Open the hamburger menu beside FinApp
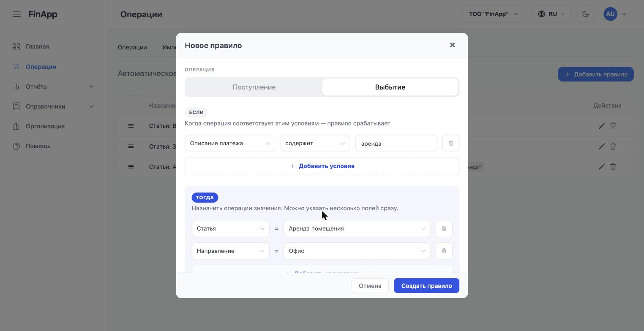Image resolution: width=644 pixels, height=331 pixels. point(16,14)
